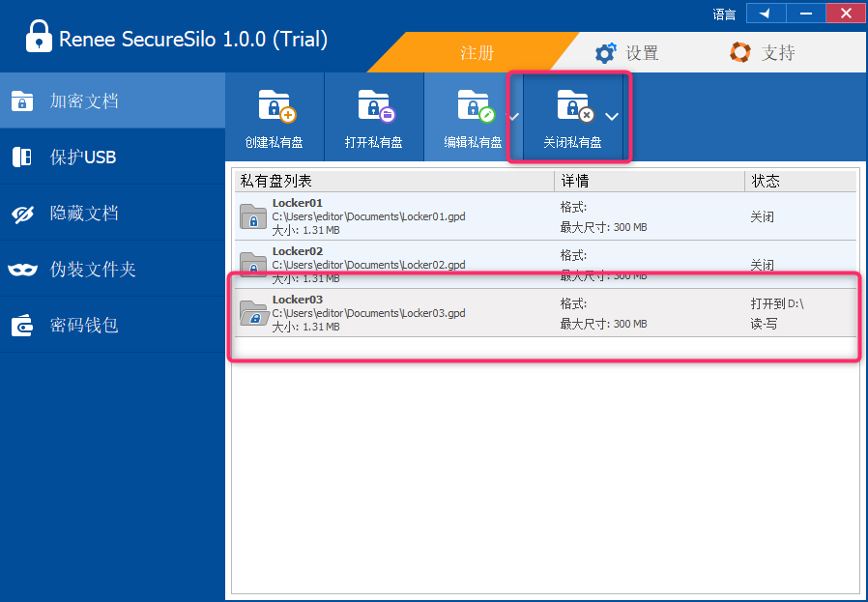Click the Locker01 name text
The height and width of the screenshot is (602, 868).
tap(298, 203)
